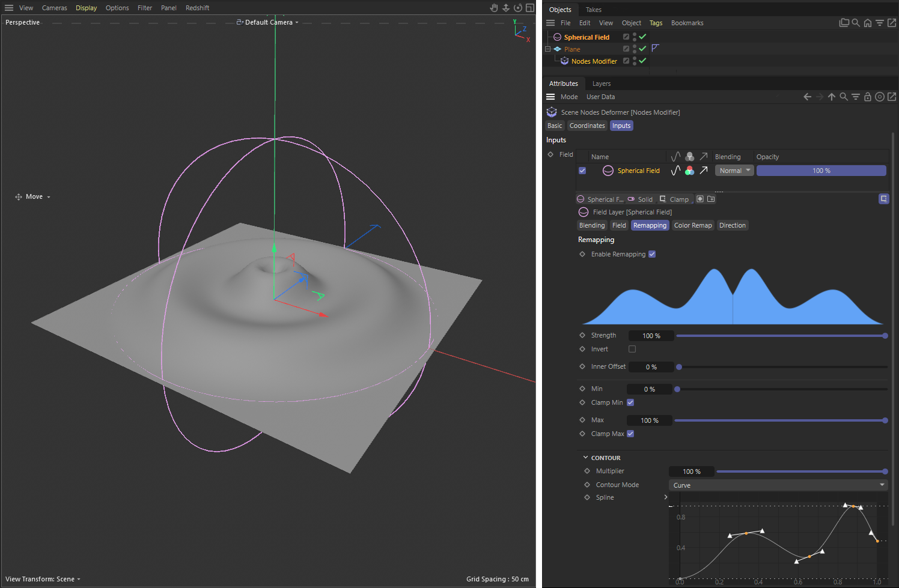Screen dimensions: 899x588
Task: Uncheck the Spherical Field layer checkbox
Action: pos(582,171)
